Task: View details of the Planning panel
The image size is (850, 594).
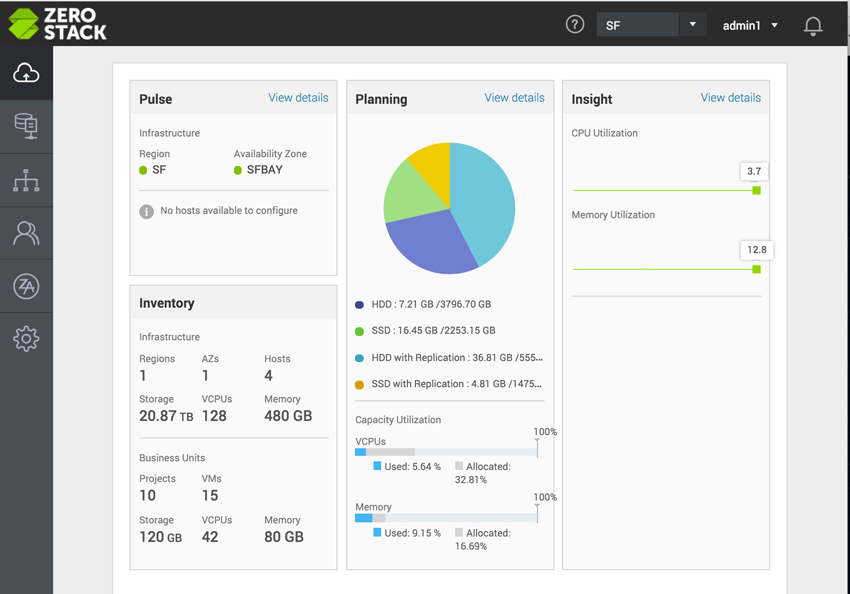Action: pos(514,98)
